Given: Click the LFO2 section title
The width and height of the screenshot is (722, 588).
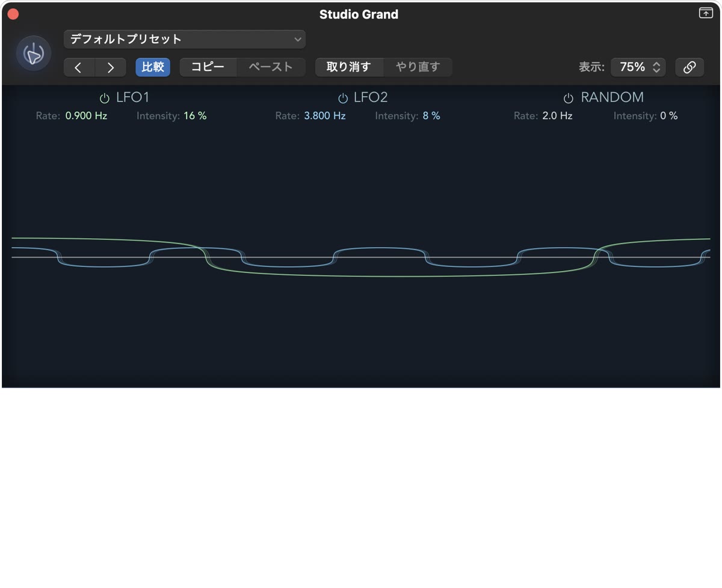Looking at the screenshot, I should pos(371,97).
